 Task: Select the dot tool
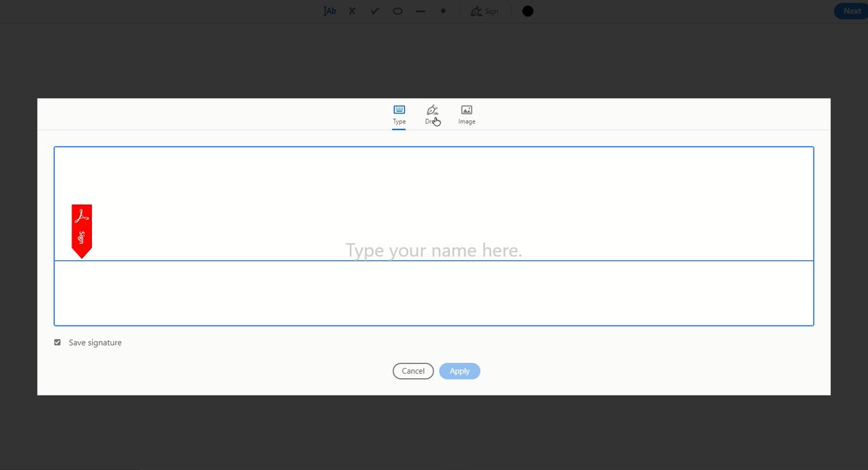tap(443, 11)
